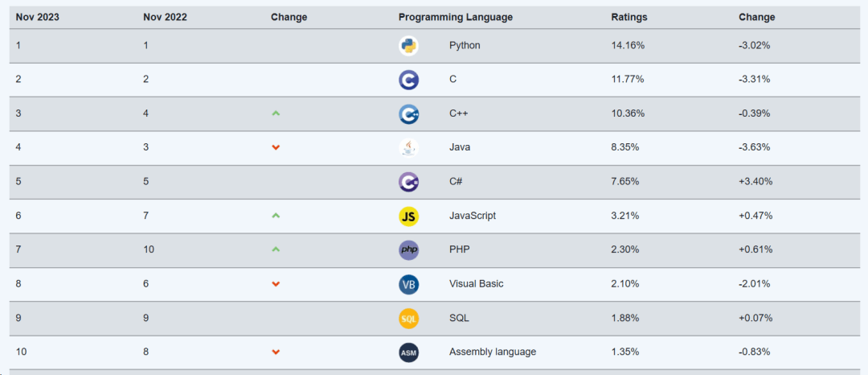Click the Ratings column header
This screenshot has width=868, height=375.
(x=628, y=17)
